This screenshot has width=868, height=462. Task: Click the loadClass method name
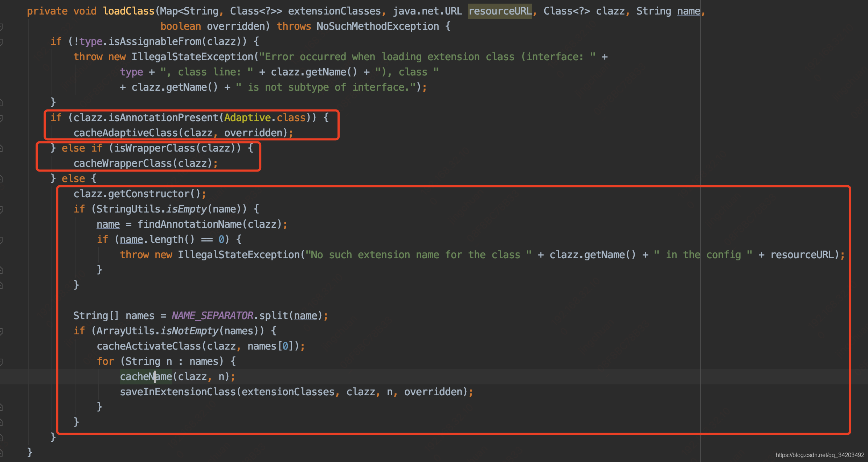[x=128, y=11]
